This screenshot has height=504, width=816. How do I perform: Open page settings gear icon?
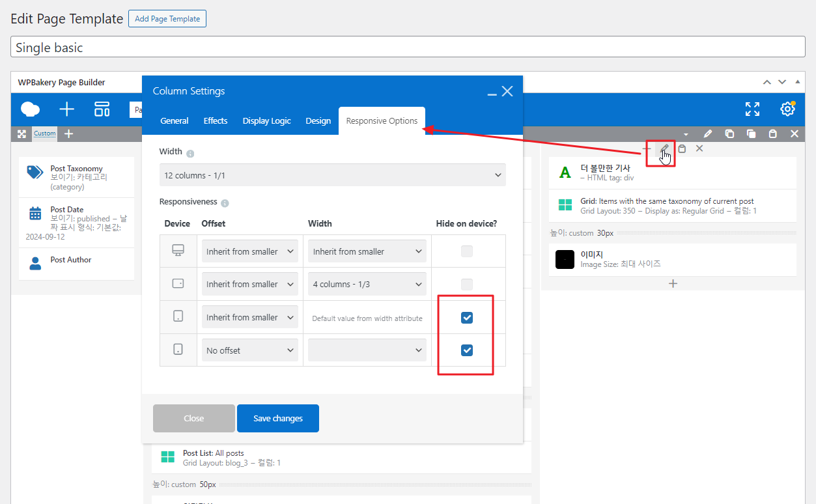(x=787, y=109)
